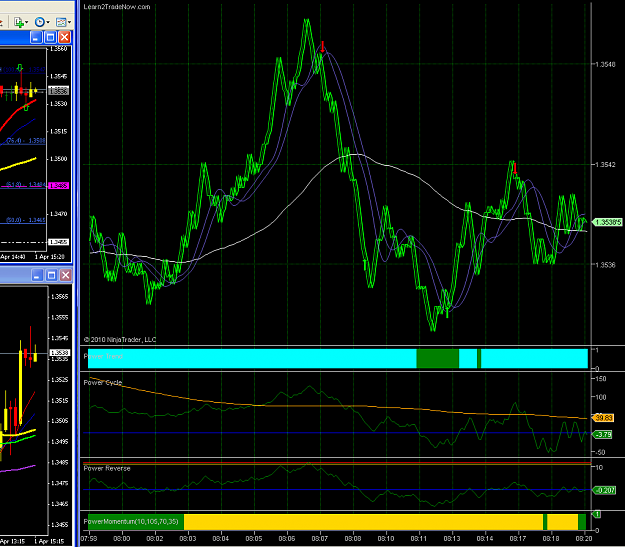Click the red sell arrow near 08:07
The height and width of the screenshot is (547, 625).
(x=322, y=46)
